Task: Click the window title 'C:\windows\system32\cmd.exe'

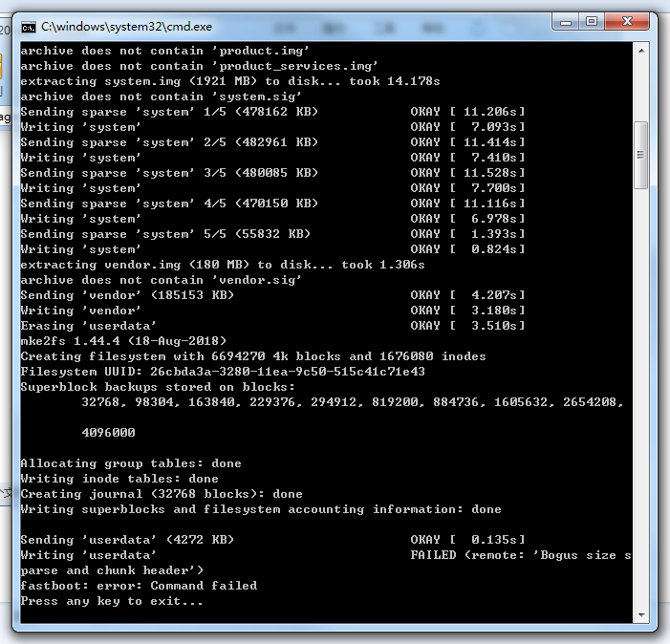Action: click(x=126, y=27)
